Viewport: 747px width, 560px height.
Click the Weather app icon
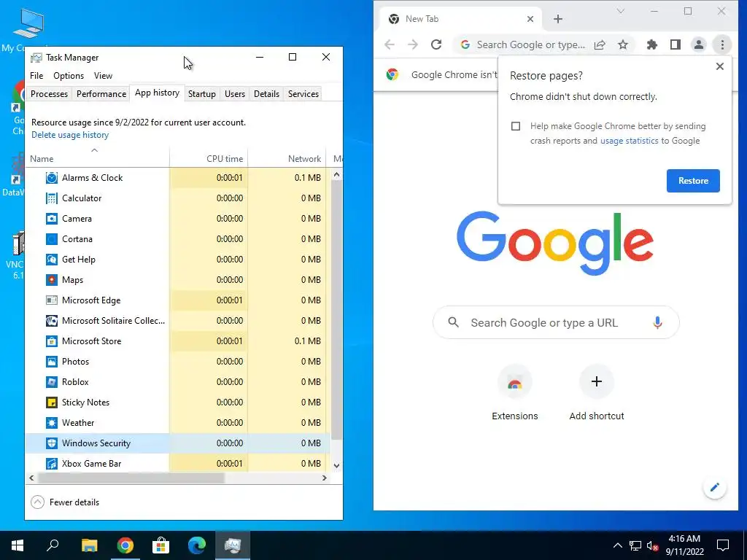click(52, 423)
